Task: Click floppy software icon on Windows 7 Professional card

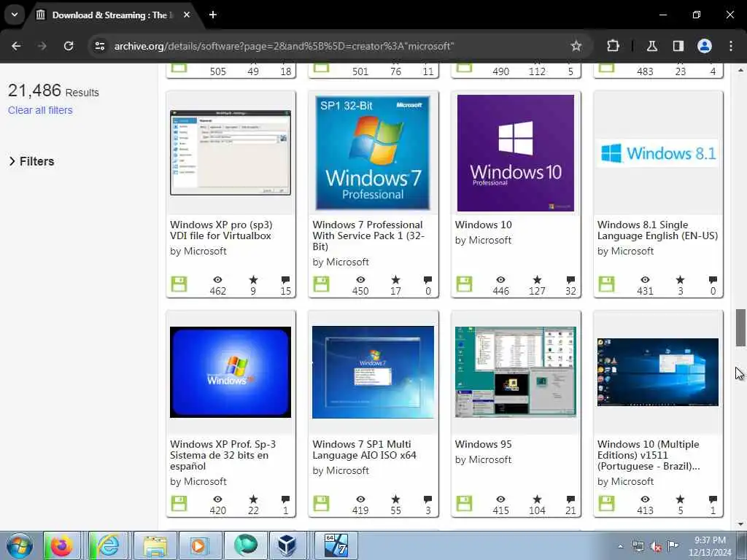Action: pos(322,284)
